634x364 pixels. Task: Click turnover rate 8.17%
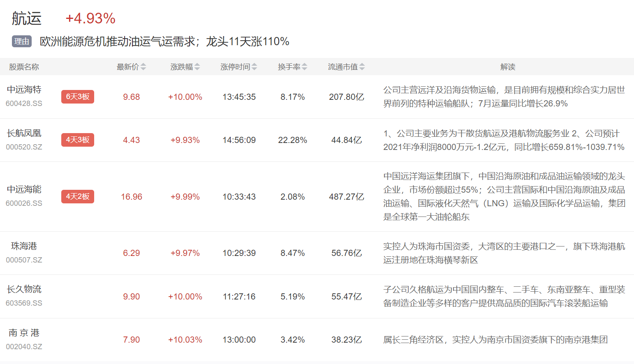pyautogui.click(x=293, y=97)
